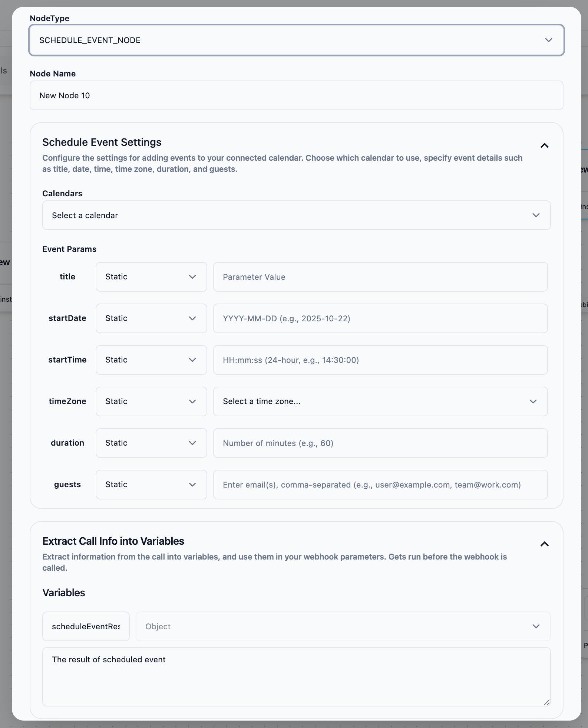Open the title Static type dropdown
The image size is (588, 728).
click(x=151, y=277)
